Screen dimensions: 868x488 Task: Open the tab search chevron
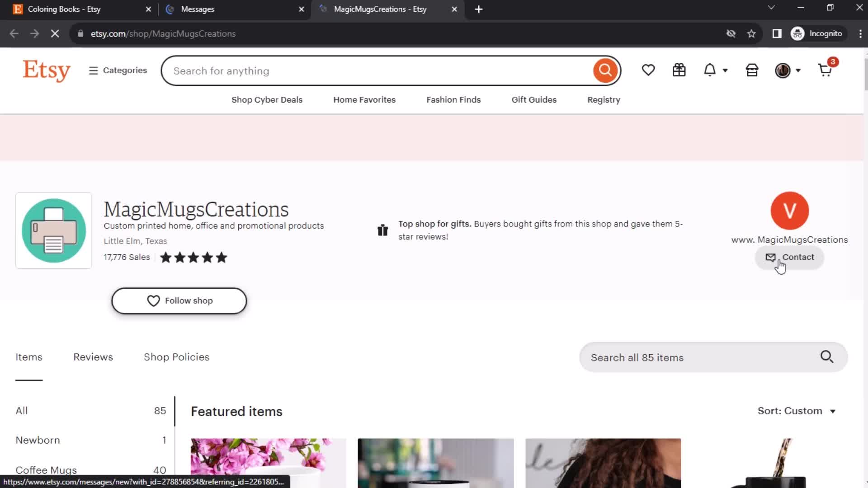771,8
